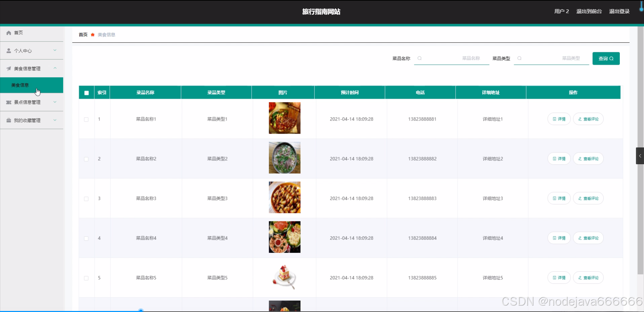
Task: Click the food thumbnail of 菜品名称1
Action: click(284, 118)
